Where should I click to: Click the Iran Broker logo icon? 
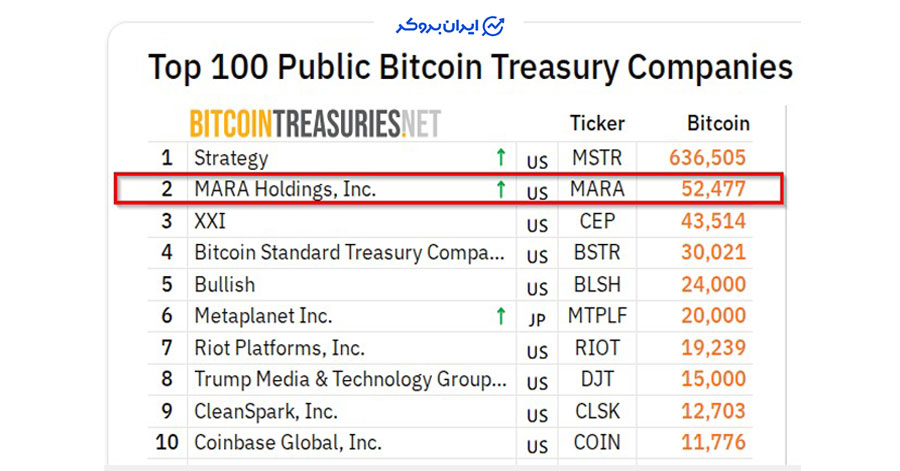[x=493, y=26]
